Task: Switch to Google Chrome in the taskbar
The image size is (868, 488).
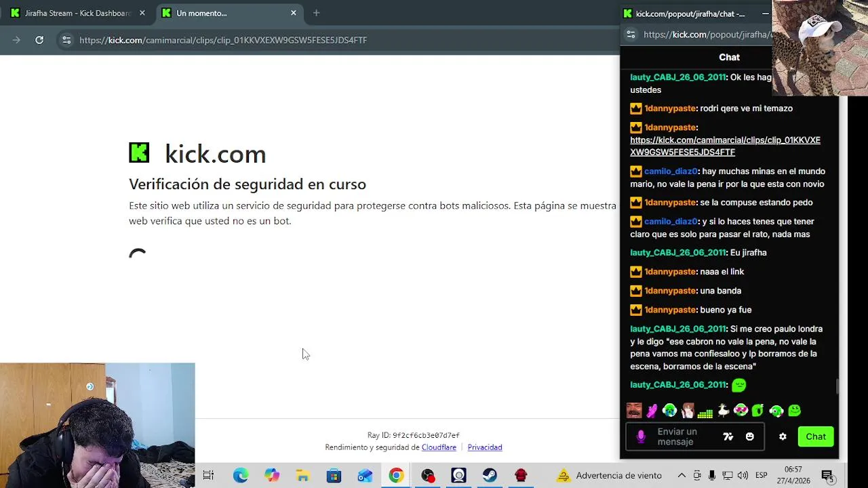Action: pos(396,475)
